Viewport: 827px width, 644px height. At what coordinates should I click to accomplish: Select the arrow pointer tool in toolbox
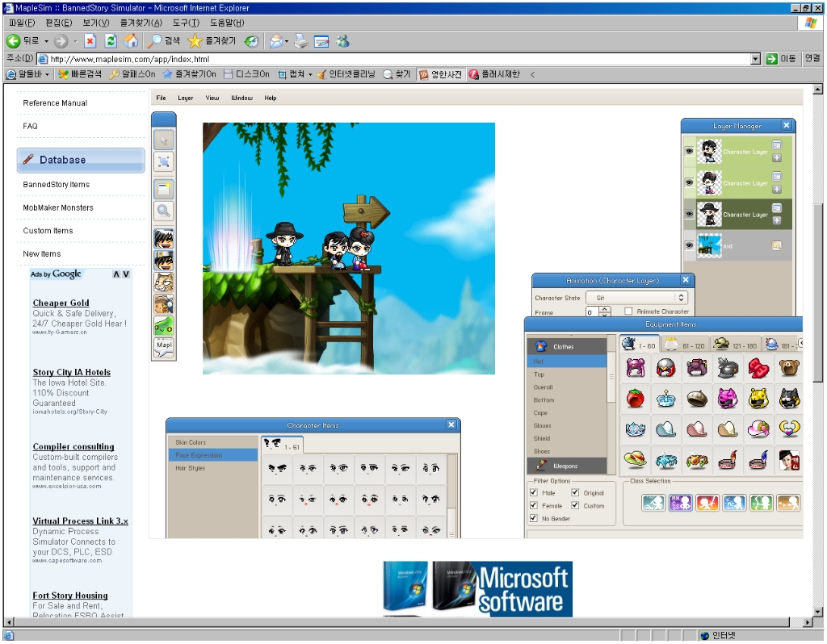(164, 140)
